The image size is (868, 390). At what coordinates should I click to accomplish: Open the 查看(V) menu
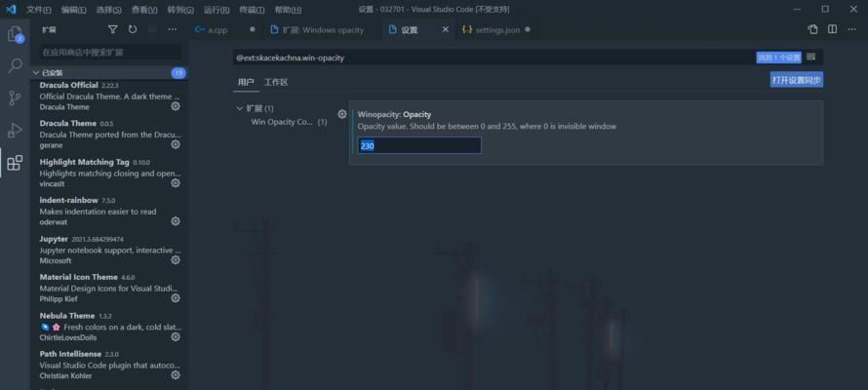[144, 10]
